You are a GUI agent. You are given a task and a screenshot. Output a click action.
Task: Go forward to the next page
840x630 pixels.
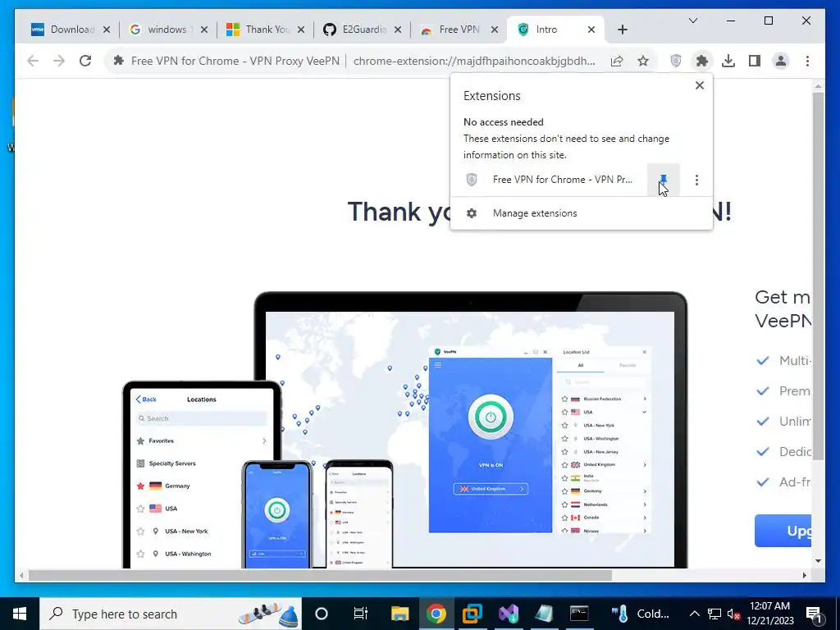point(59,61)
